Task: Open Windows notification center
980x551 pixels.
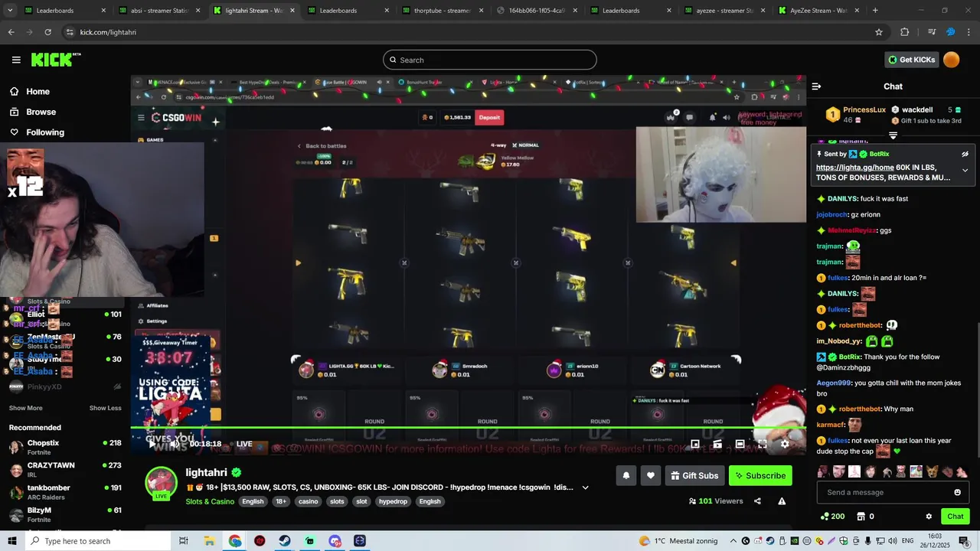Action: (965, 541)
